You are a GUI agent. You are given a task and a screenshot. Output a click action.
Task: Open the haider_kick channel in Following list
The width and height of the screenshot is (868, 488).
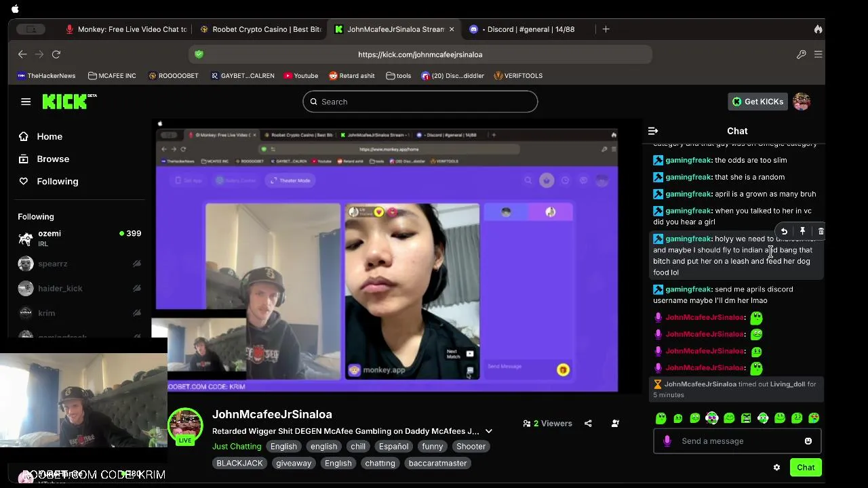(x=79, y=288)
